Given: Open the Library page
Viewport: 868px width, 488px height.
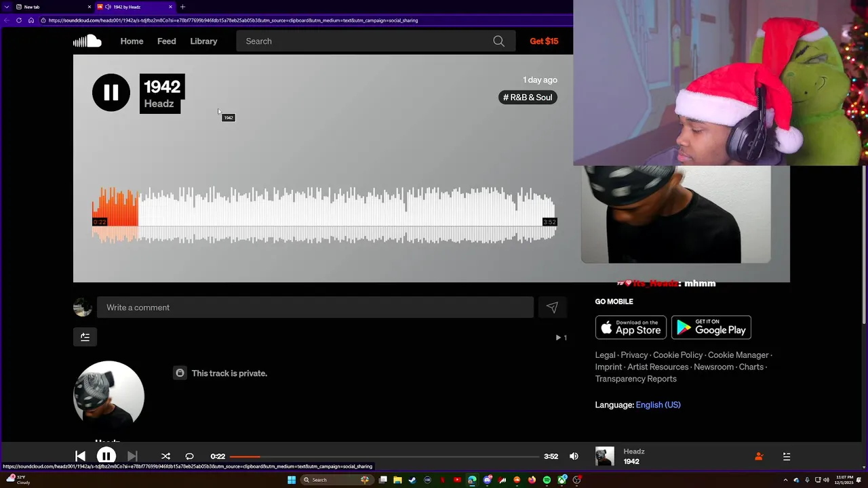Looking at the screenshot, I should pos(203,41).
